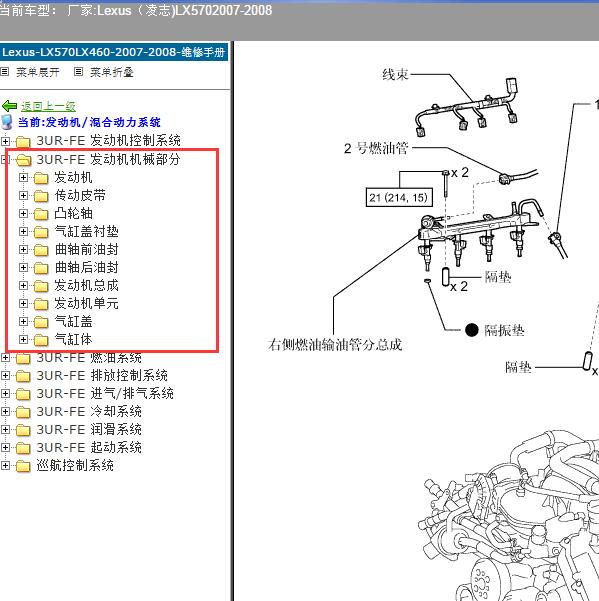The width and height of the screenshot is (599, 601).
Task: Expand the 巡航控制系统 node
Action: (x=5, y=465)
